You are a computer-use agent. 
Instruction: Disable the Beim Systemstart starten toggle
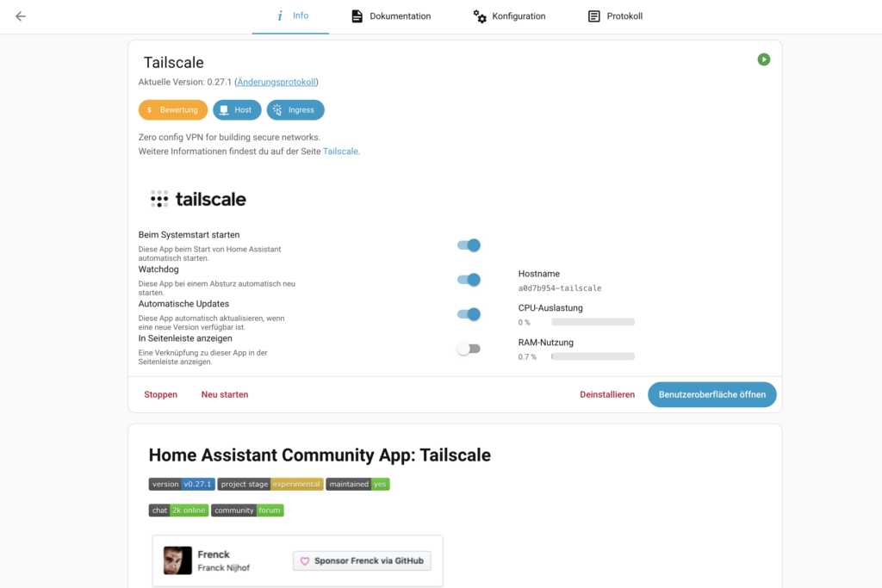tap(469, 244)
